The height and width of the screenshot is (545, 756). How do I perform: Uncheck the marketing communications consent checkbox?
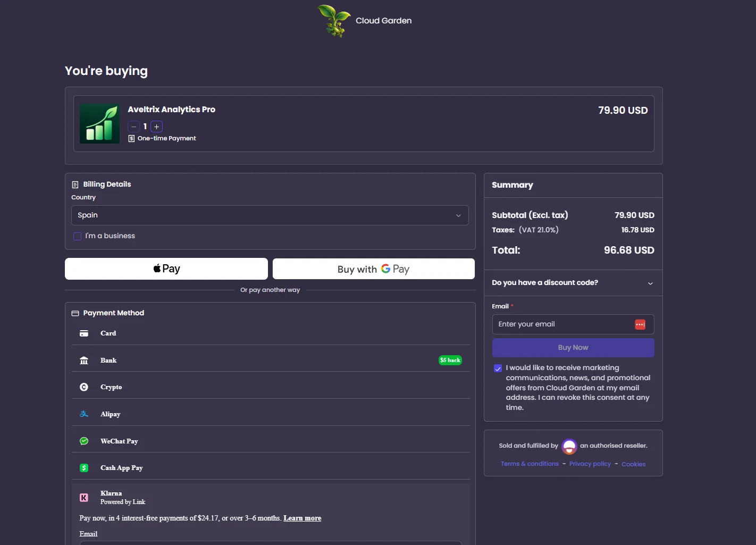click(x=498, y=368)
